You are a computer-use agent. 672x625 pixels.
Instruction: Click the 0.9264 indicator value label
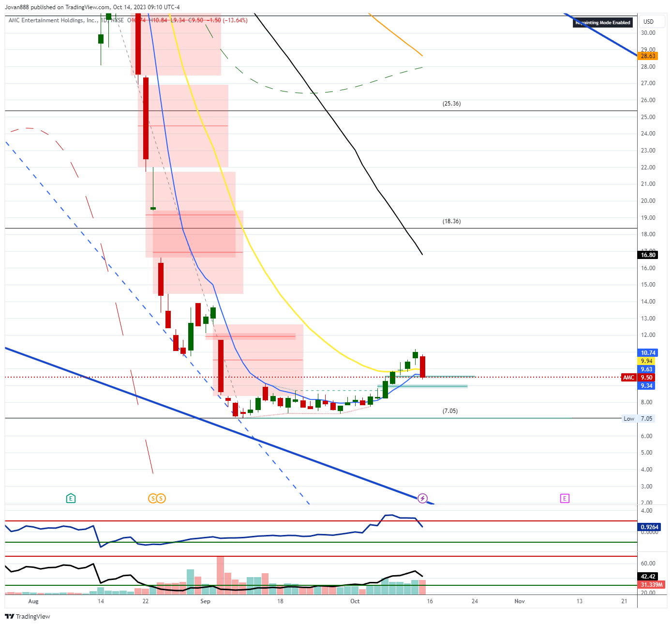coord(649,527)
